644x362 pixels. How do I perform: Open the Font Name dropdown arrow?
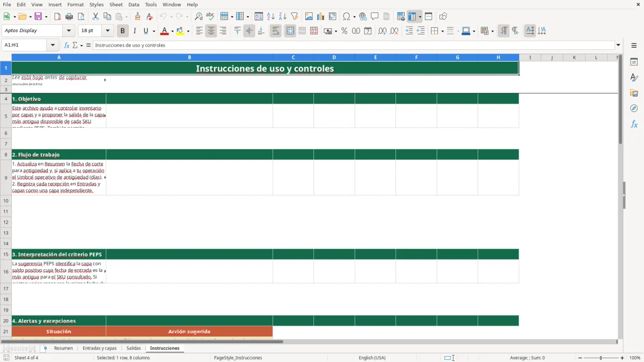[69, 31]
